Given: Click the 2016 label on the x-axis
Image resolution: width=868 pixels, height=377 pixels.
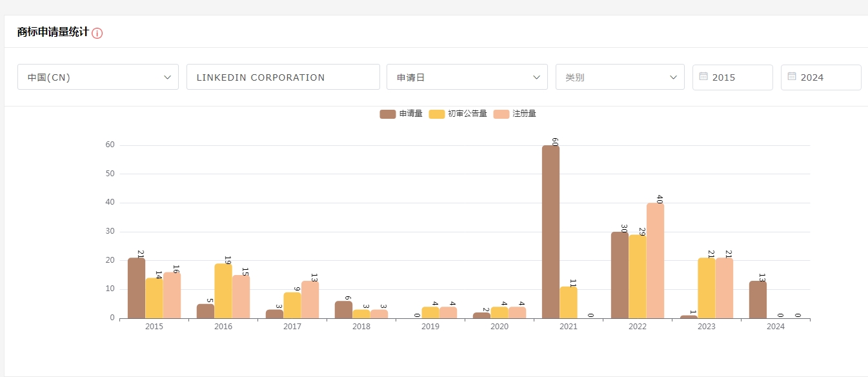Looking at the screenshot, I should (223, 327).
